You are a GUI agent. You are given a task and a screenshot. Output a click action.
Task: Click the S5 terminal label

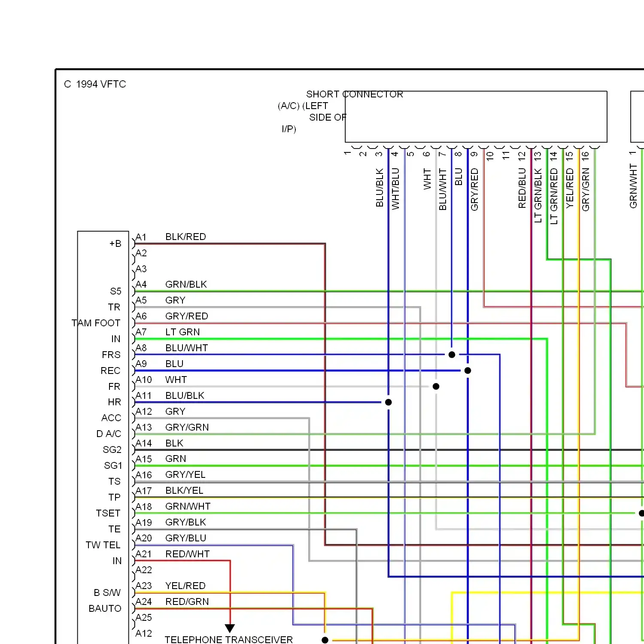click(x=115, y=292)
